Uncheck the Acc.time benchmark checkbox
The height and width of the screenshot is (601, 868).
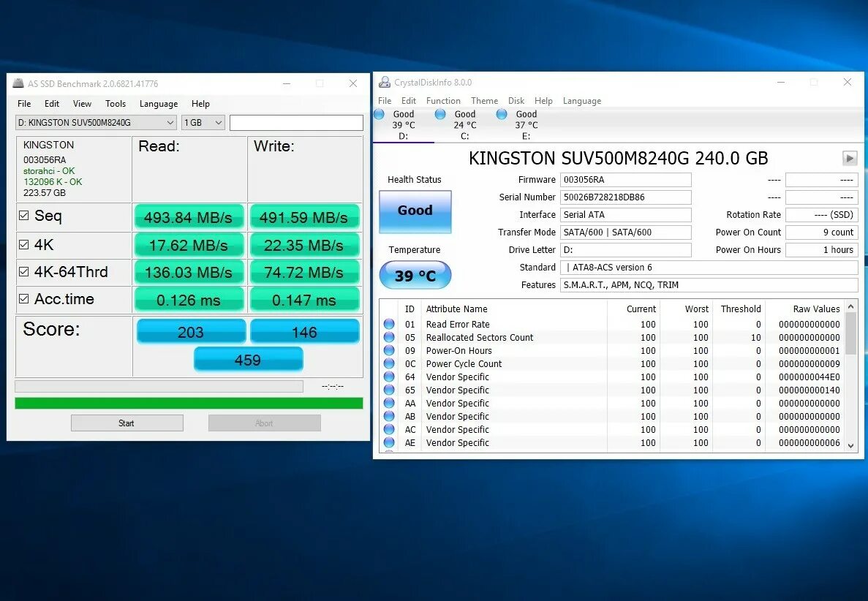[x=24, y=298]
